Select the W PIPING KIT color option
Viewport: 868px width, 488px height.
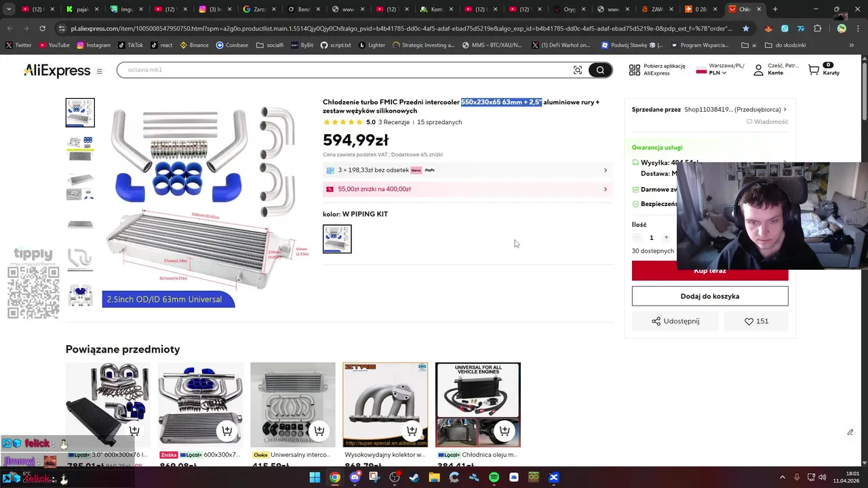coord(337,239)
